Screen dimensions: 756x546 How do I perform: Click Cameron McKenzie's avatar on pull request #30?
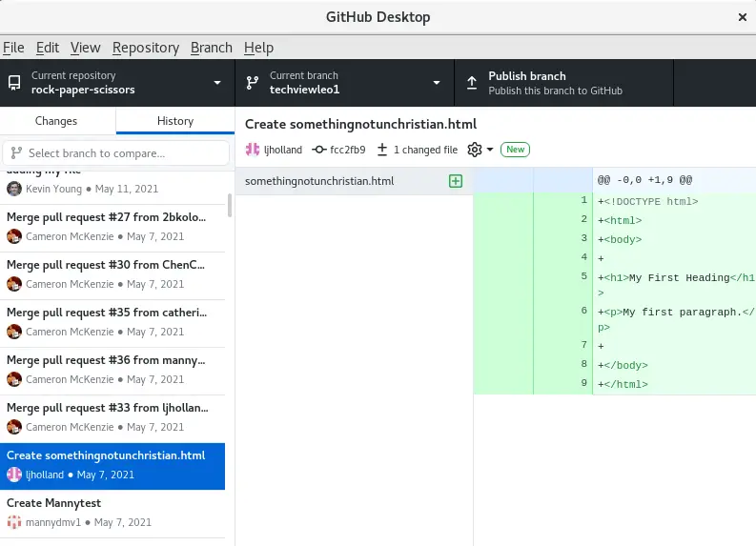[14, 284]
